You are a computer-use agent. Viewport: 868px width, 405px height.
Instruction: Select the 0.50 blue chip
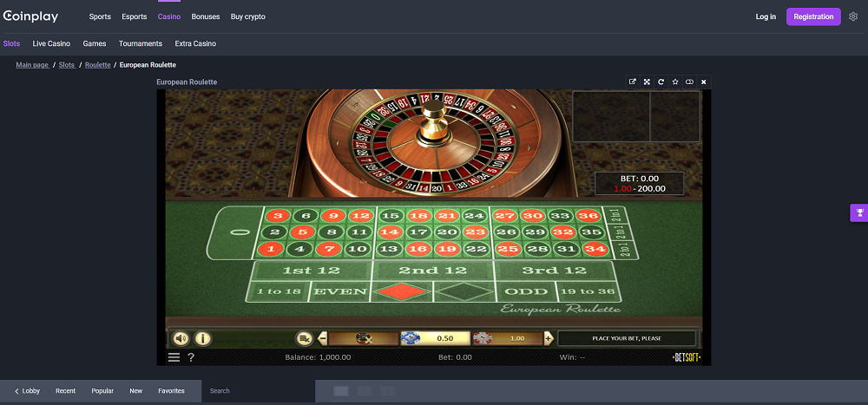click(x=435, y=338)
